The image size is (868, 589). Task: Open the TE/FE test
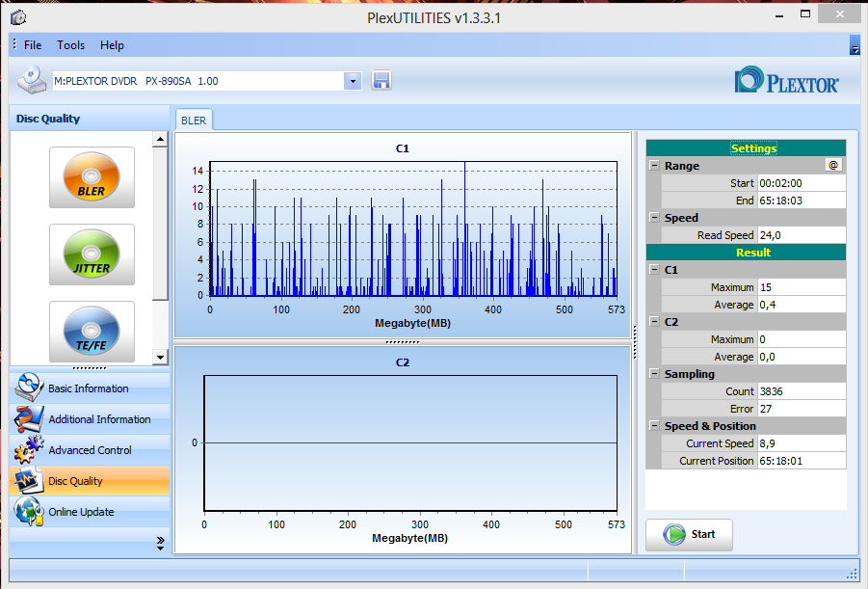[x=92, y=332]
